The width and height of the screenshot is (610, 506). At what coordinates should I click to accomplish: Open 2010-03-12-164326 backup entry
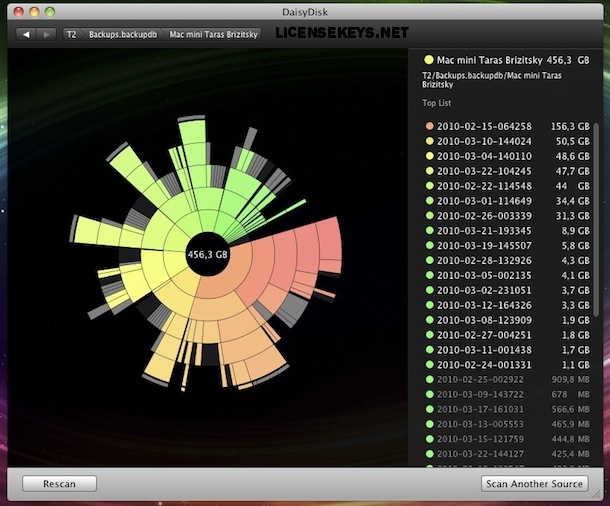pyautogui.click(x=507, y=305)
